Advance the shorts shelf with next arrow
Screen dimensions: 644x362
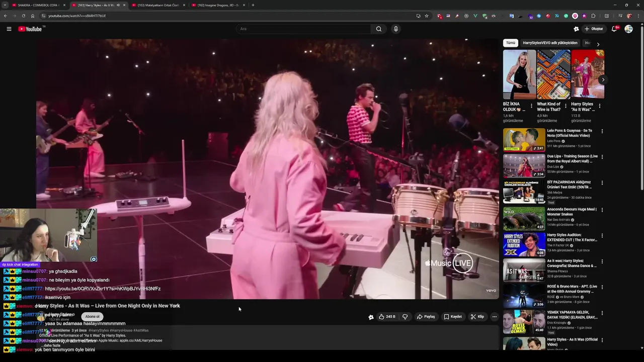603,79
